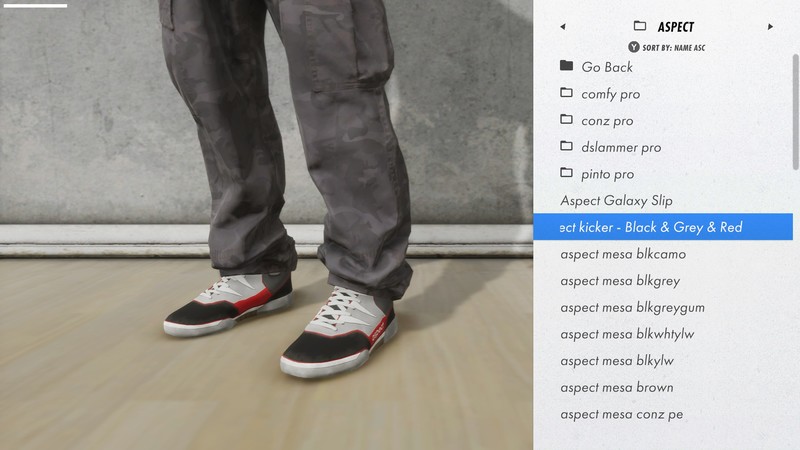Click the Go Back folder icon
Screen dimensions: 800x450
pyautogui.click(x=567, y=66)
